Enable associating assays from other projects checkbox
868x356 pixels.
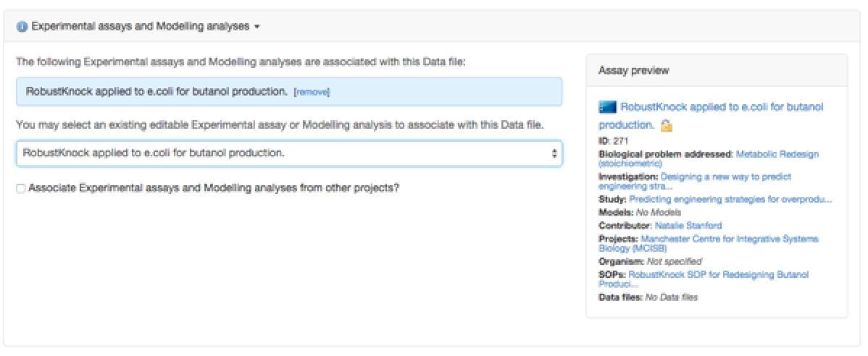20,188
